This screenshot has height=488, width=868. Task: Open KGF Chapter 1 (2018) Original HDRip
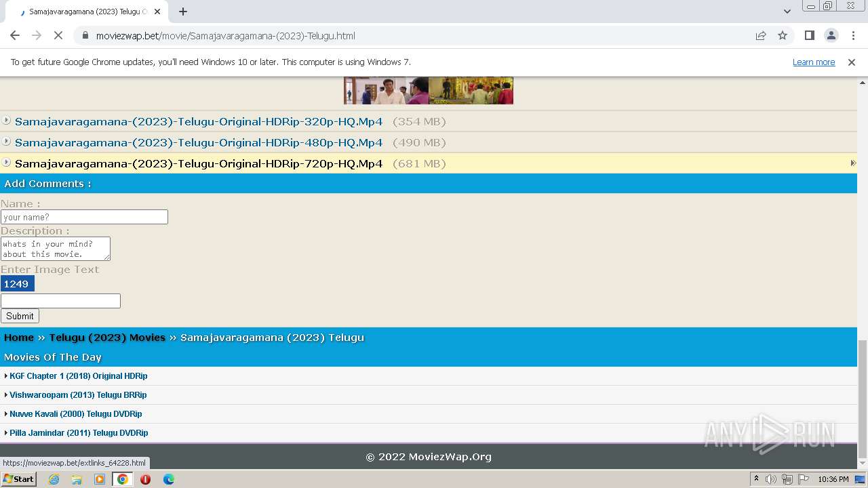pyautogui.click(x=78, y=376)
